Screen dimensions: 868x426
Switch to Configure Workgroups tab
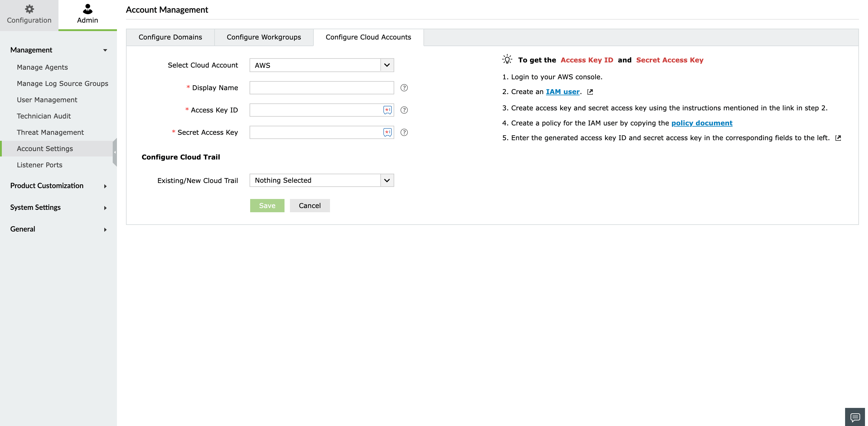tap(263, 37)
